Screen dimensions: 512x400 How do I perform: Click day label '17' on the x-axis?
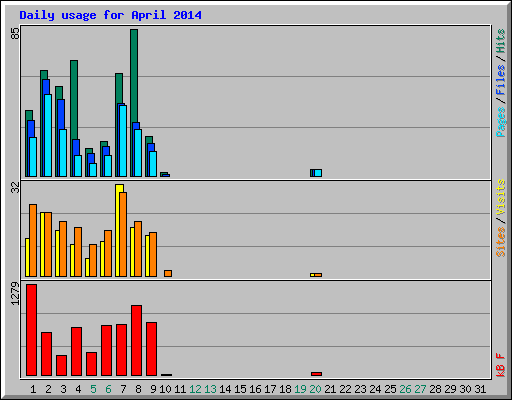point(270,389)
